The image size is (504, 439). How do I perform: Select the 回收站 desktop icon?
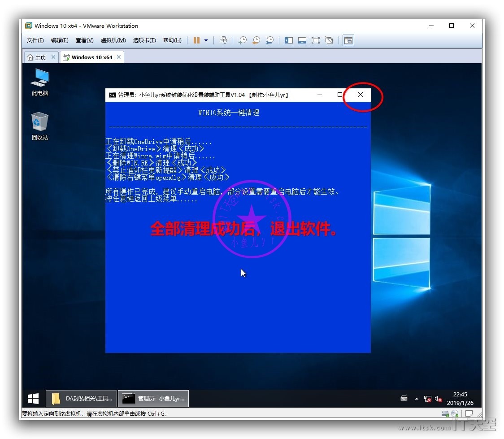40,126
